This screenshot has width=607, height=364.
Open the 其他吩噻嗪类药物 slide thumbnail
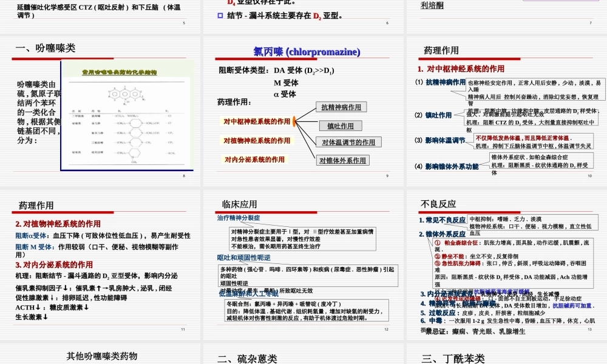[x=100, y=354]
